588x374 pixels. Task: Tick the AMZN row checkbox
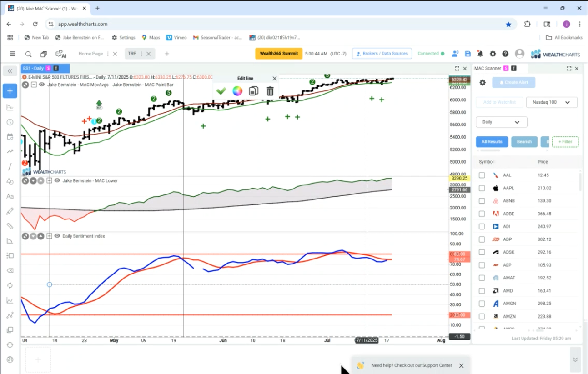482,316
